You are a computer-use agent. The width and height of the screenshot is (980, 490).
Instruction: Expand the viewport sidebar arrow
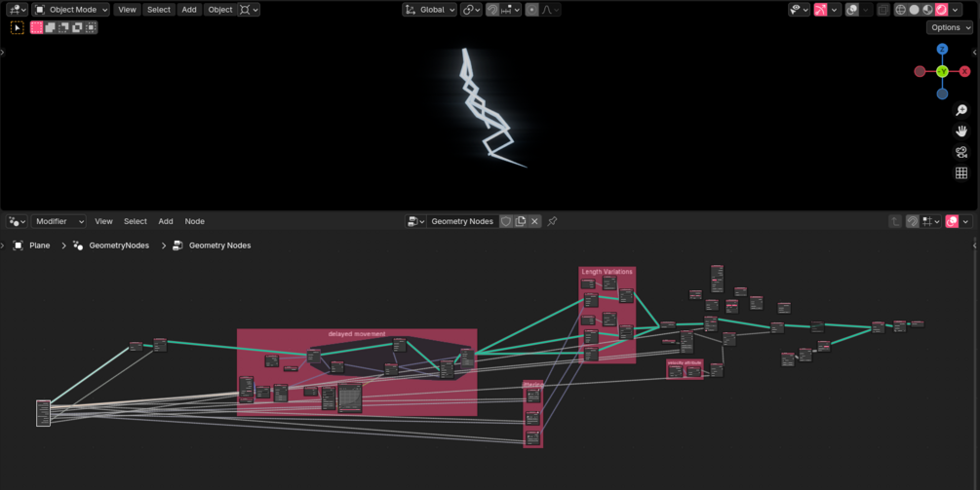[x=975, y=53]
